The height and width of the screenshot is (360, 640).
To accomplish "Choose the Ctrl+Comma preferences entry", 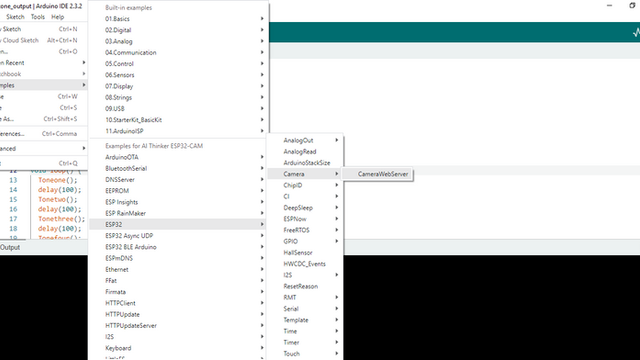I will pos(44,133).
